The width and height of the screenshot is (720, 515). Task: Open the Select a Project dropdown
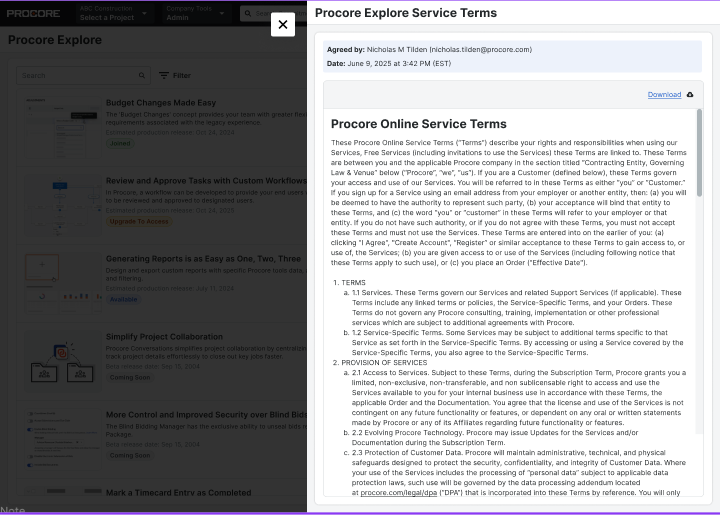[x=113, y=13]
